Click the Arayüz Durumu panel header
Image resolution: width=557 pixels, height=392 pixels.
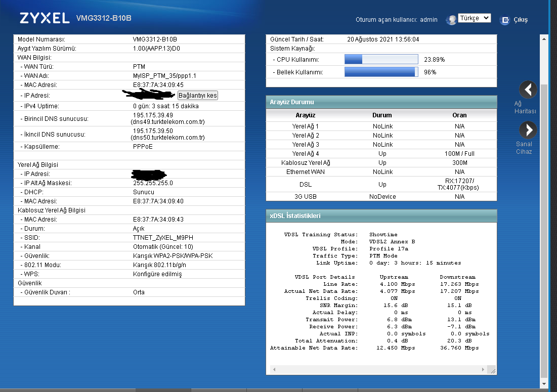pyautogui.click(x=381, y=102)
